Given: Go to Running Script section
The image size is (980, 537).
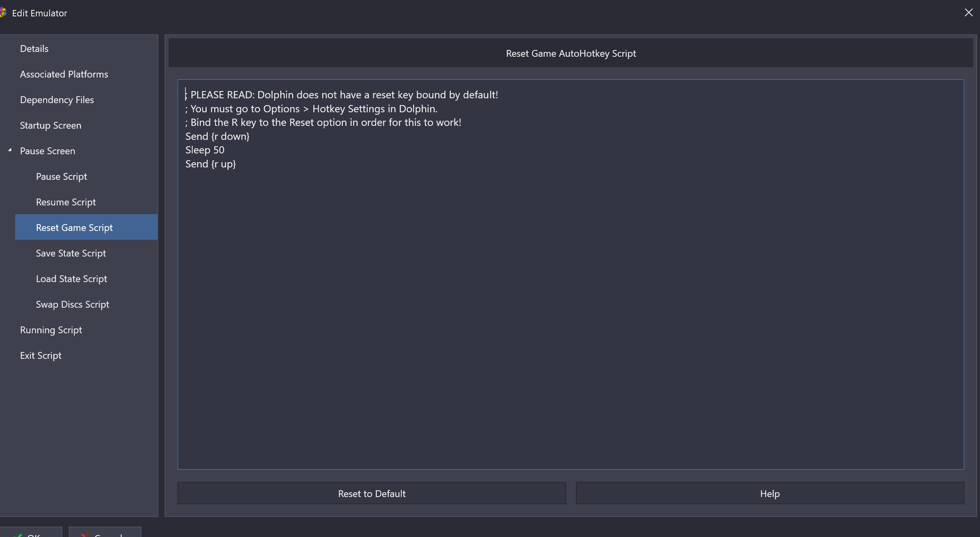Looking at the screenshot, I should 51,330.
